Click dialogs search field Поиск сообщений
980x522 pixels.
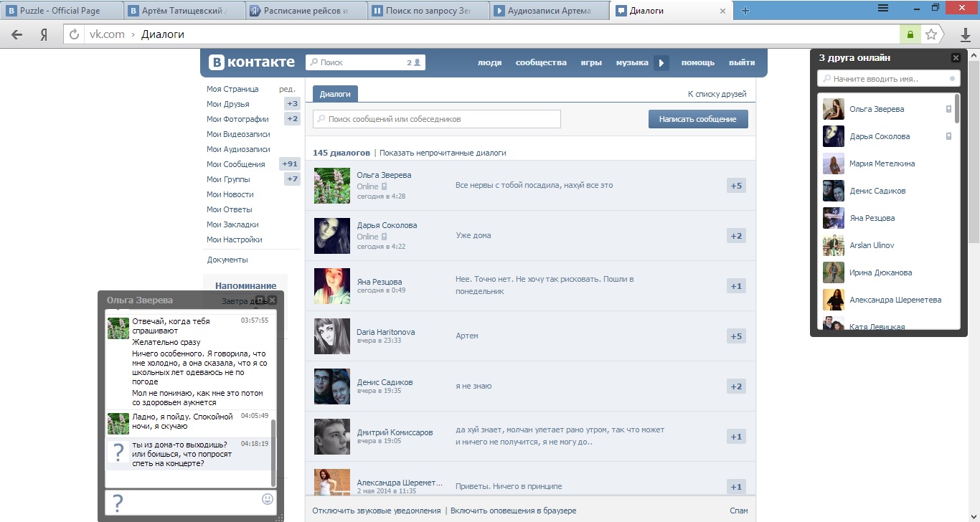point(437,119)
